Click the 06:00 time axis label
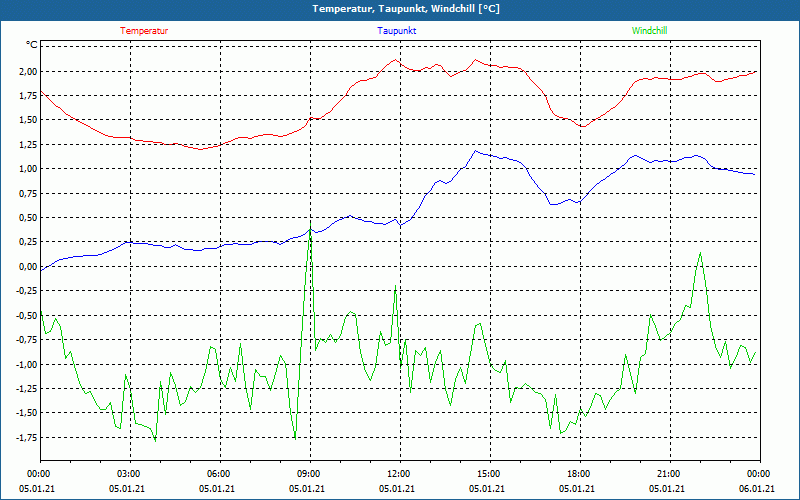 (x=220, y=474)
